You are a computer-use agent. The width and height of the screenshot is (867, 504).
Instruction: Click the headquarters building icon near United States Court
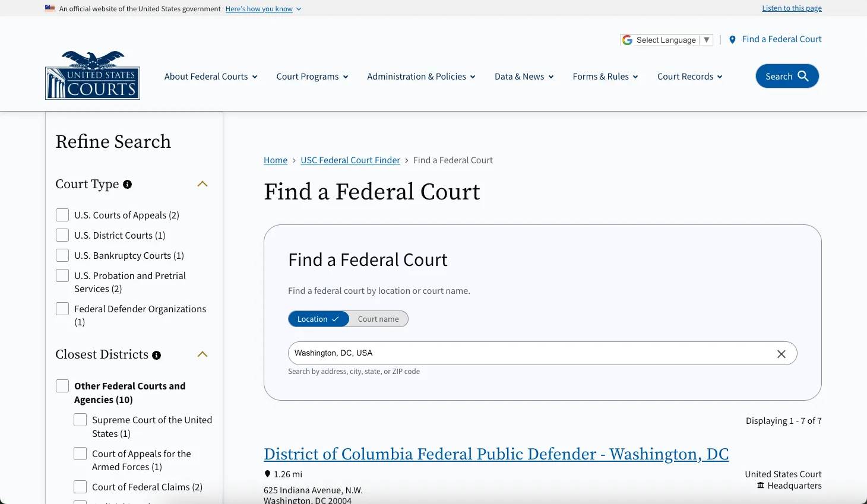coord(760,485)
